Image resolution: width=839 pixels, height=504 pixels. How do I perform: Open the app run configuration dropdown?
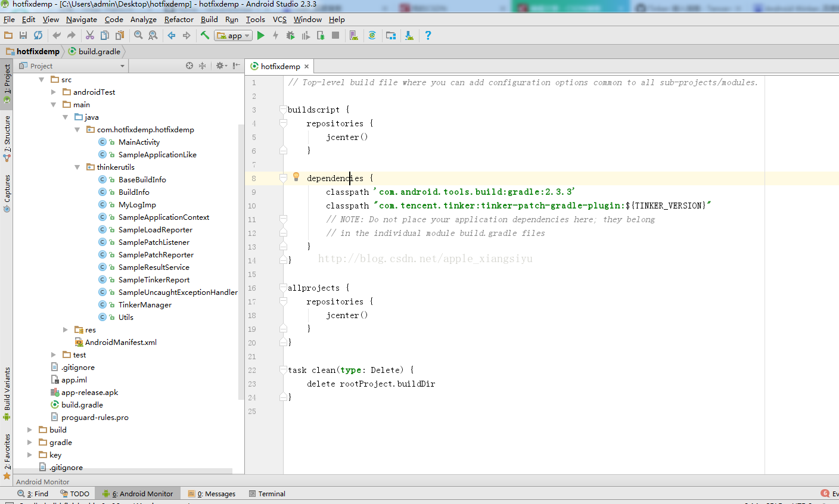pyautogui.click(x=234, y=36)
